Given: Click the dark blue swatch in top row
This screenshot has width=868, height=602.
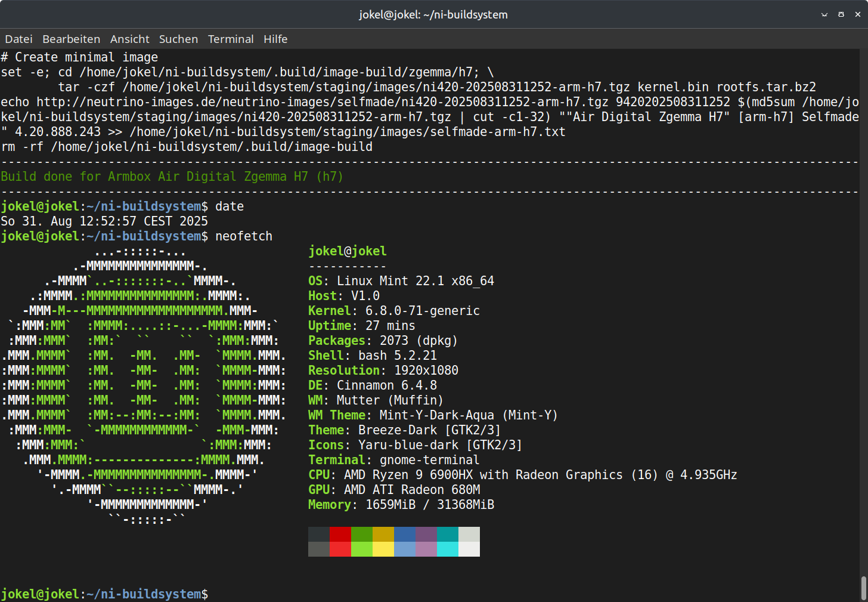Looking at the screenshot, I should tap(405, 534).
